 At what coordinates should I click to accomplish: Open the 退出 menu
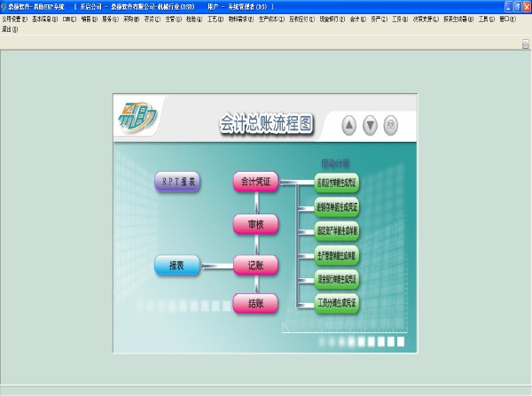click(10, 29)
